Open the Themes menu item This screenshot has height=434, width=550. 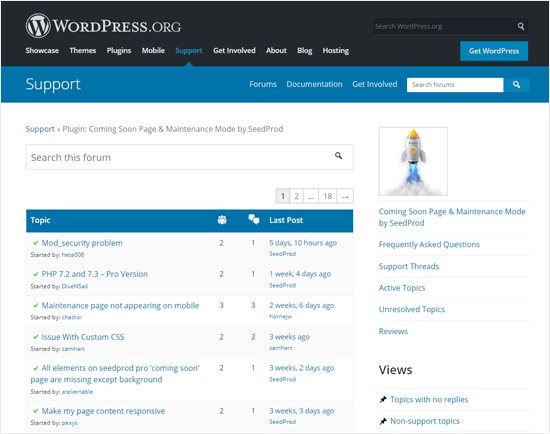pos(83,51)
